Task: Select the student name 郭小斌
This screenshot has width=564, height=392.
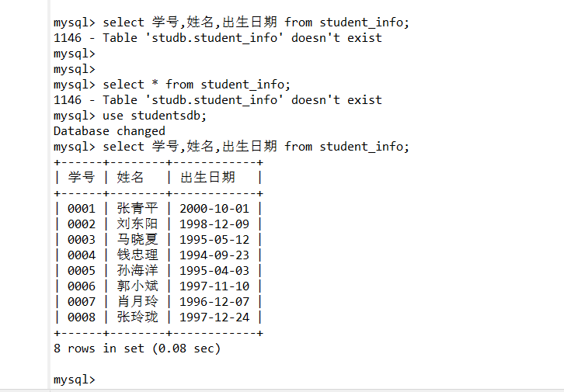Action: pyautogui.click(x=138, y=286)
